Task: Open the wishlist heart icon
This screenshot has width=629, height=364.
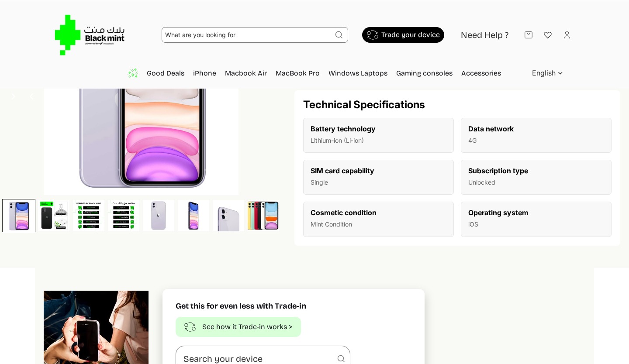Action: (x=548, y=35)
